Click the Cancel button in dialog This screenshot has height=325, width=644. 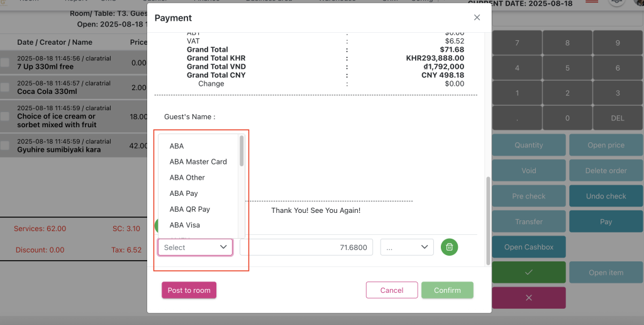point(391,290)
